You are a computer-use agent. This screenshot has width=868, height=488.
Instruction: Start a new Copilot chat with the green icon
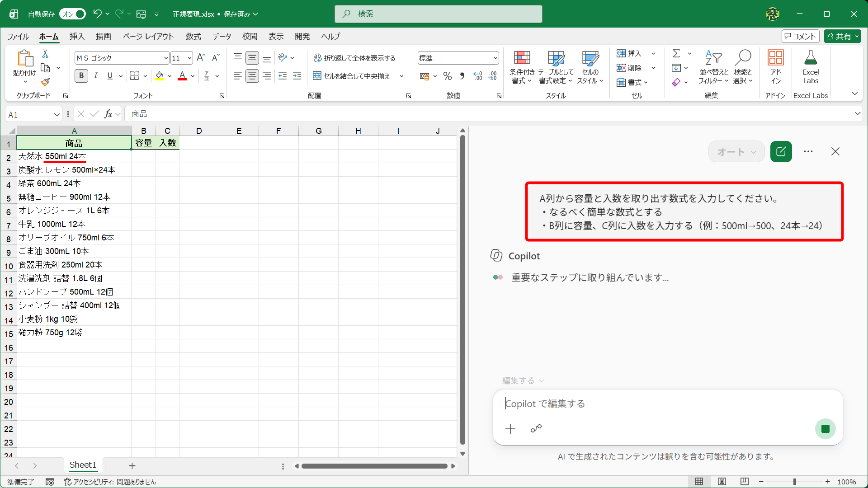(x=781, y=151)
